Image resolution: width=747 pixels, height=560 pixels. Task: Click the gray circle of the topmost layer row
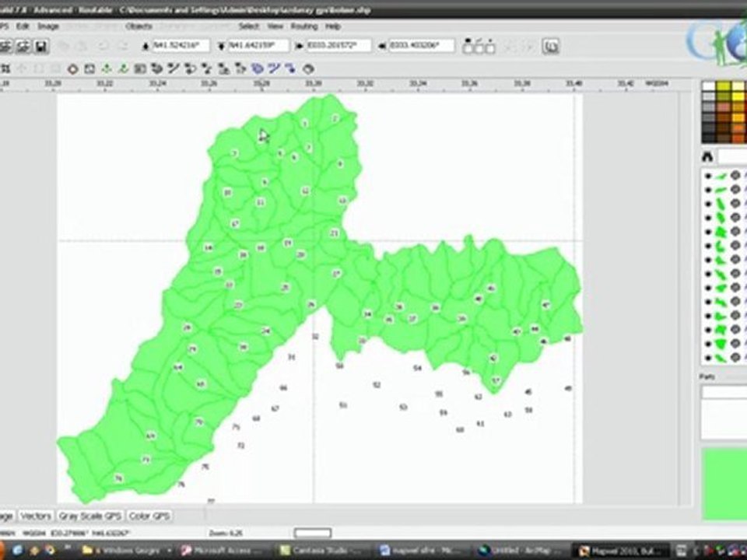point(735,176)
